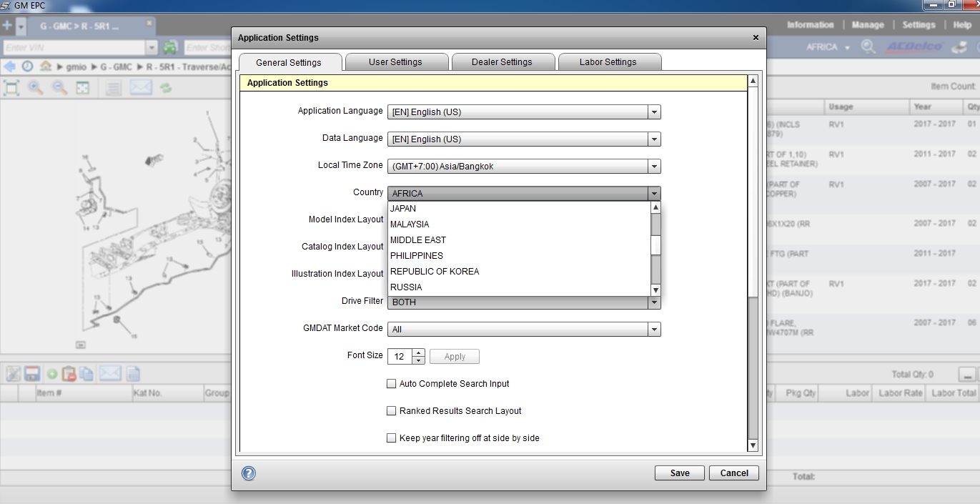Viewport: 980px width, 504px height.
Task: Open the notes list icon in illustration toolbar
Action: (113, 88)
